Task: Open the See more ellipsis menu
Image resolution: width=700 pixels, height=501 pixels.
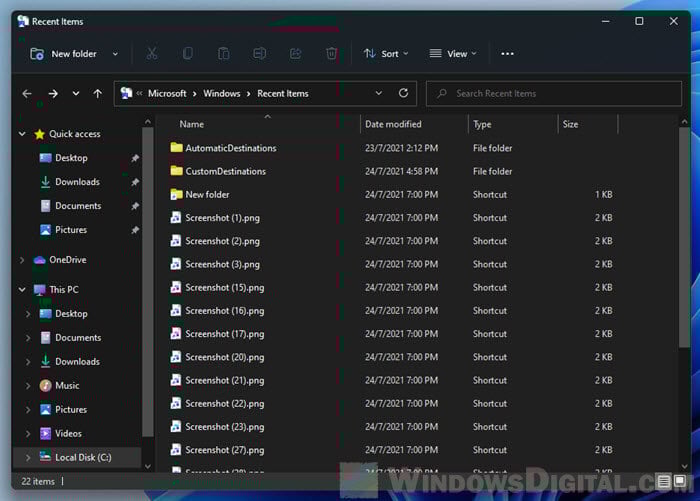Action: click(x=507, y=54)
